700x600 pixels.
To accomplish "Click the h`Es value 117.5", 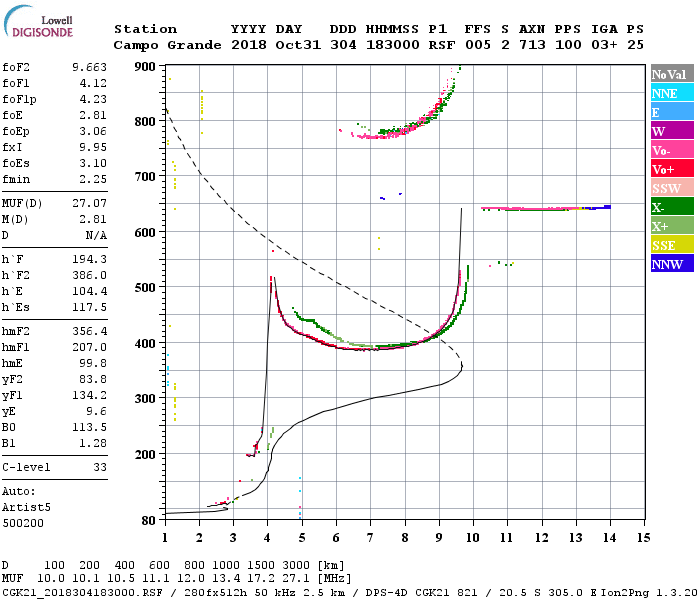I will [x=89, y=308].
